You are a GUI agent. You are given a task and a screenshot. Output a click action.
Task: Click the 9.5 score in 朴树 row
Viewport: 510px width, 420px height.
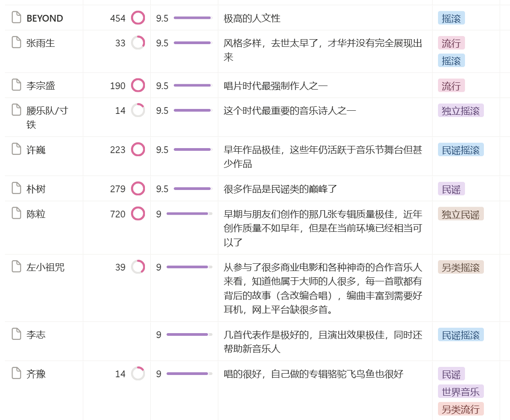(x=162, y=189)
